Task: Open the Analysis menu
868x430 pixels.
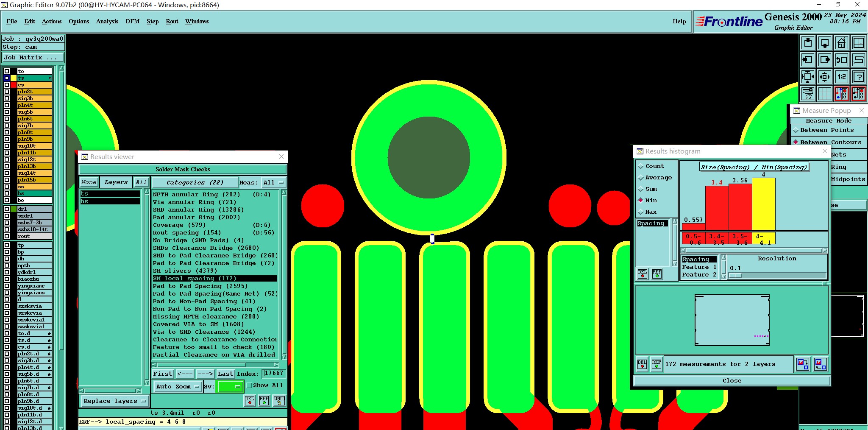Action: point(107,21)
